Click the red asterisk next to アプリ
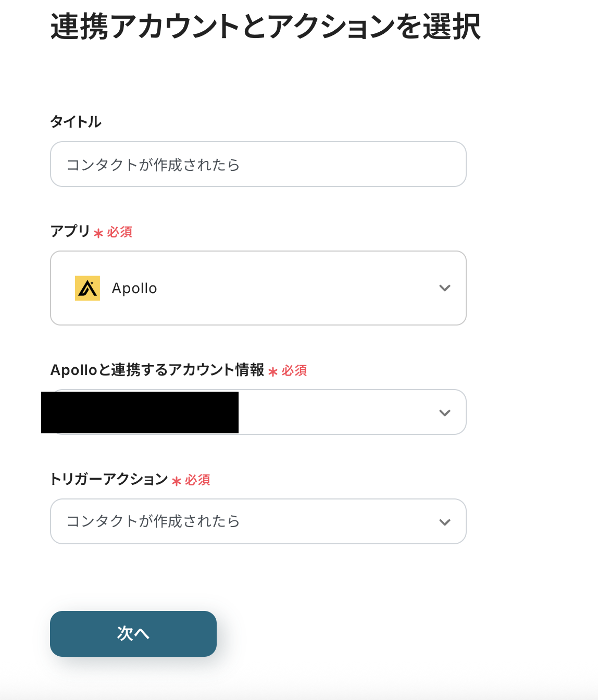The image size is (598, 700). (x=98, y=233)
